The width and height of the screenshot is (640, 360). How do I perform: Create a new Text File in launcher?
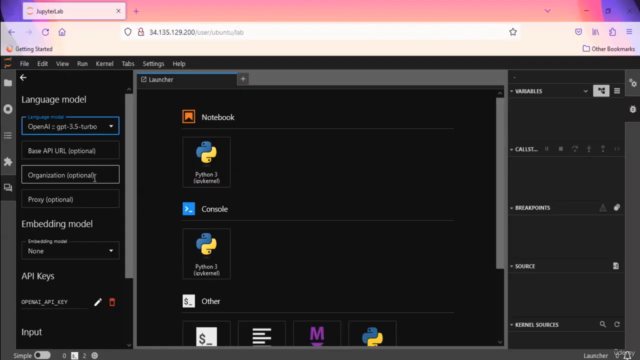click(262, 334)
